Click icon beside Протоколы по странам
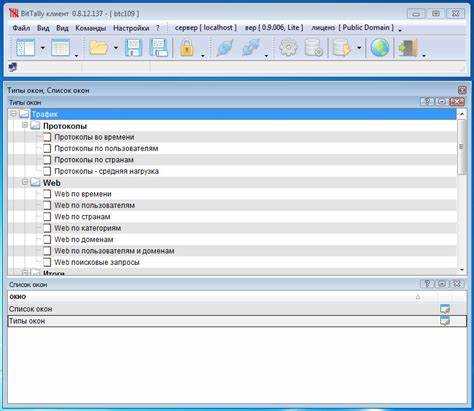This screenshot has width=474, height=411. 47,160
